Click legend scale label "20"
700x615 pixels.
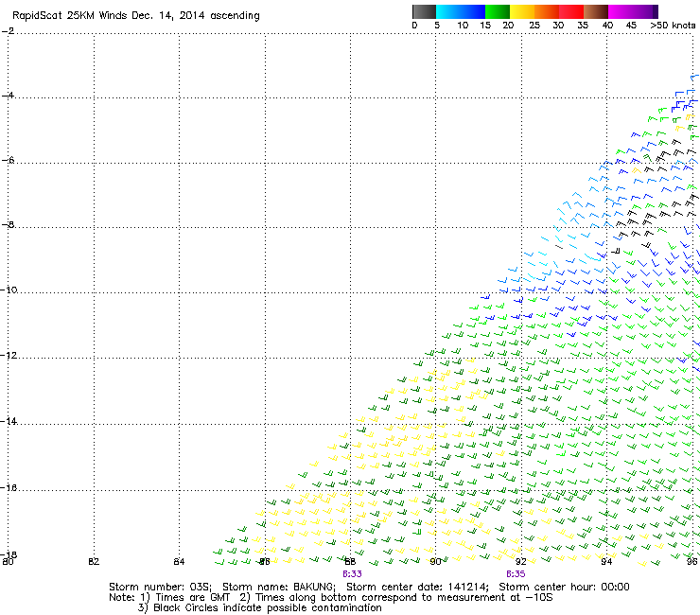click(508, 26)
